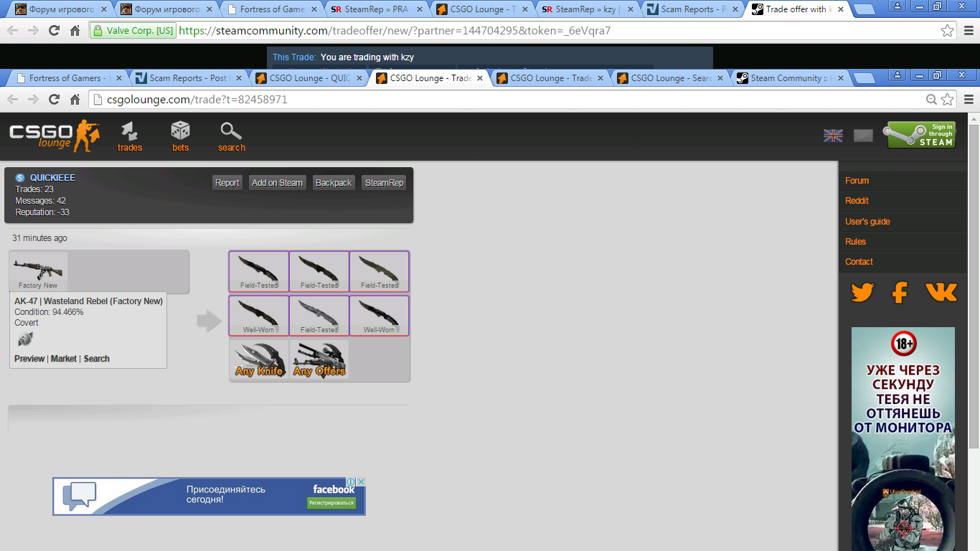Click the csgolounge.com address bar

(x=502, y=100)
